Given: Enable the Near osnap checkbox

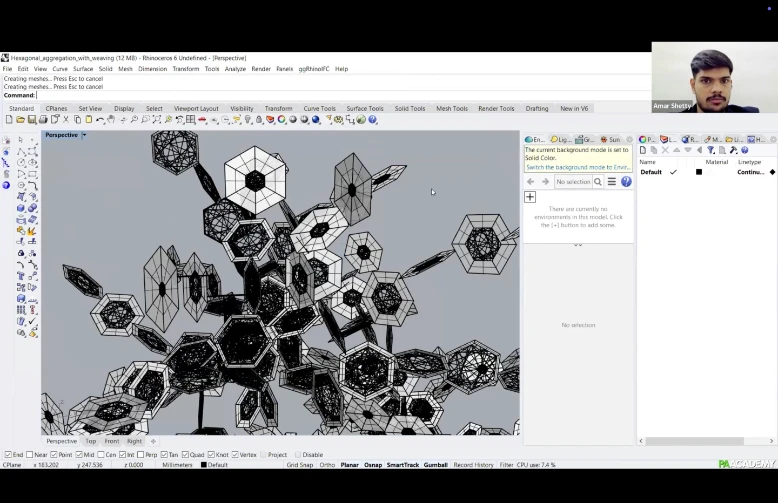Looking at the screenshot, I should click(30, 455).
